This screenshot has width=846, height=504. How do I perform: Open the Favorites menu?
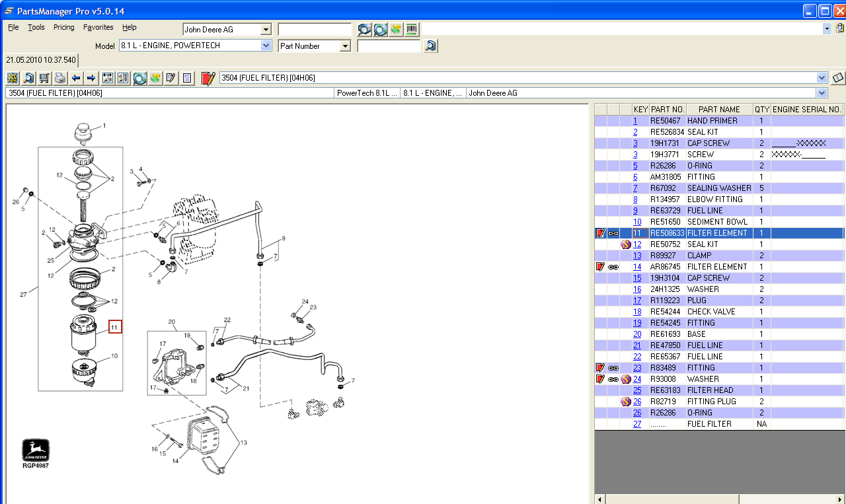coord(98,28)
